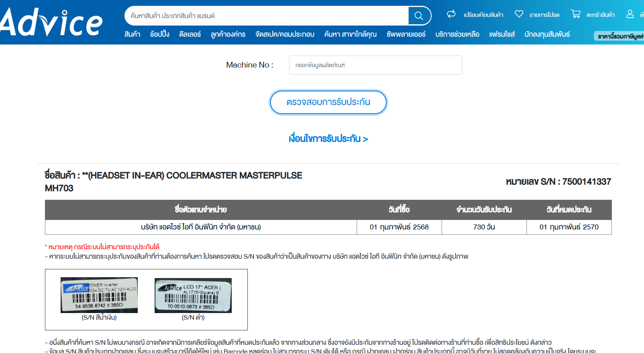Click the Machine No input field

[x=375, y=65]
